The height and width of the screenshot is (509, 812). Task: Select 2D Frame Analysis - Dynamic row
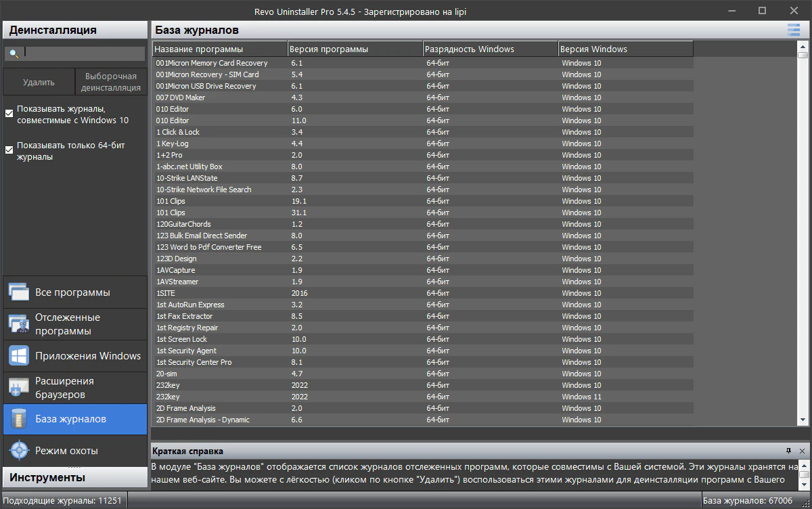tap(423, 420)
